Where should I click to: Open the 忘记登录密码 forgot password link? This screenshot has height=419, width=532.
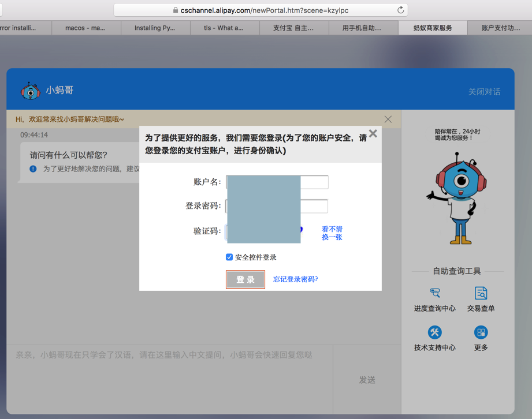click(x=295, y=279)
